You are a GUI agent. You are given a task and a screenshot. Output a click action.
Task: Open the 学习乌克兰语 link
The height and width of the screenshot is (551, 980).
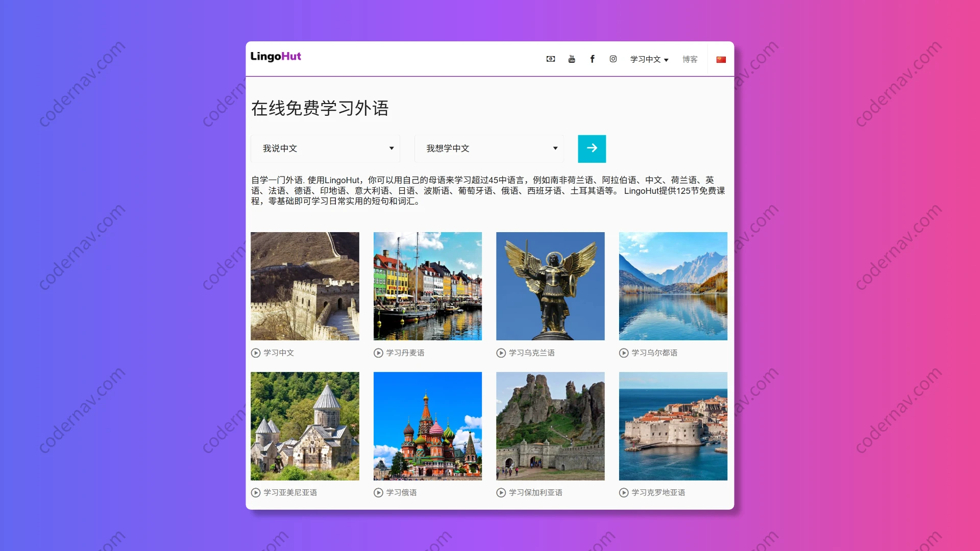coord(531,353)
